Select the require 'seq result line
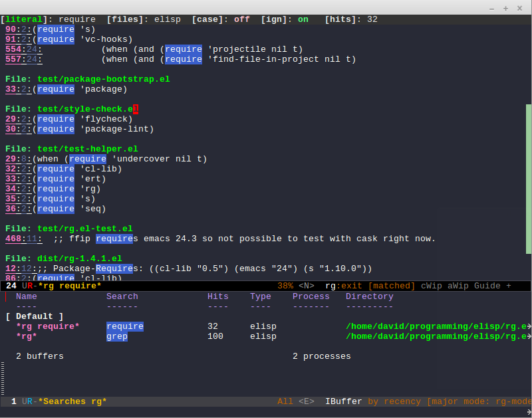Image resolution: width=532 pixels, height=418 pixels. pos(56,209)
